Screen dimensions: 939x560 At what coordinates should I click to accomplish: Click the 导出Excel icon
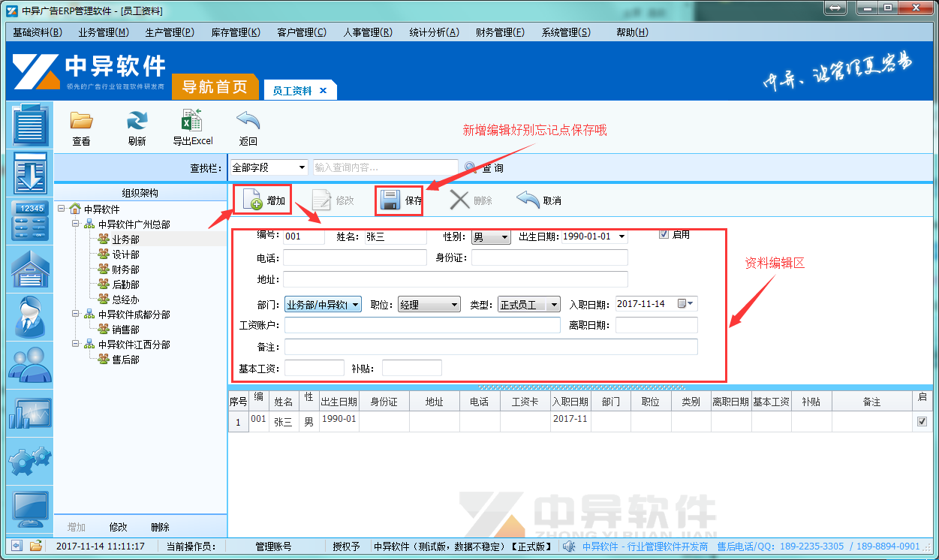[192, 121]
